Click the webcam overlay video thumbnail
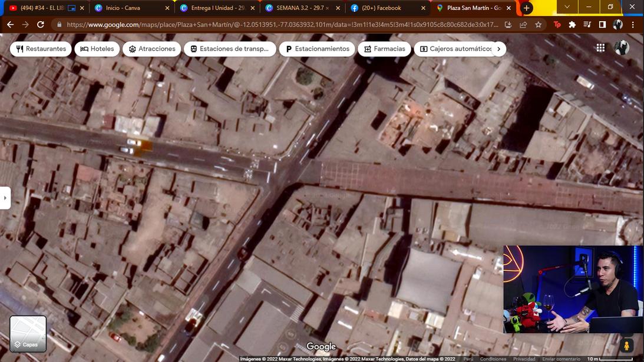This screenshot has height=362, width=644. tap(573, 289)
